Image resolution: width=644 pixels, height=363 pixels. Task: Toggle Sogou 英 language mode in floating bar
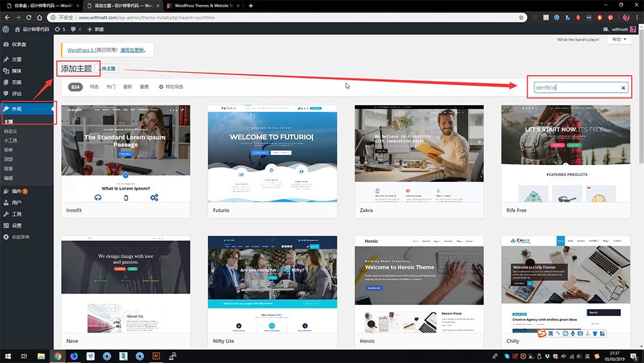(x=551, y=333)
